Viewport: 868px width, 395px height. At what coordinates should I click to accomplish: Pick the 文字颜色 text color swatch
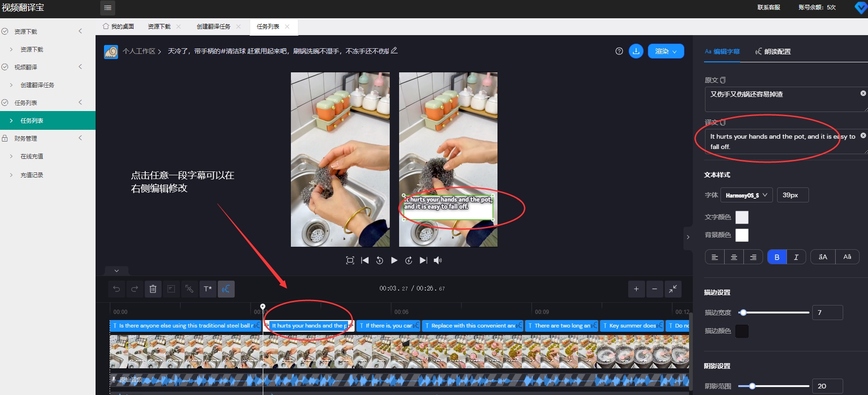tap(742, 217)
